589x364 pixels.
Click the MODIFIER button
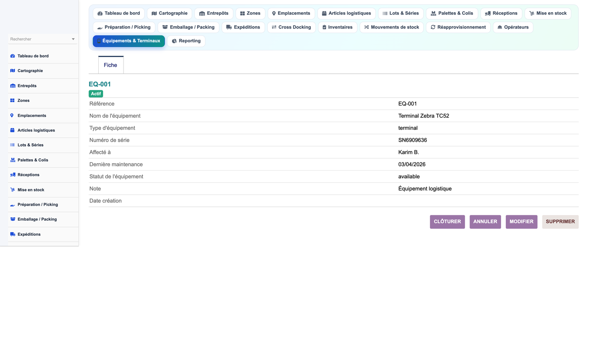pos(521,222)
